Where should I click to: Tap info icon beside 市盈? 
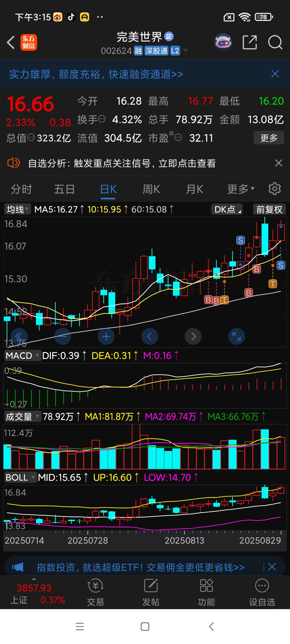(178, 138)
